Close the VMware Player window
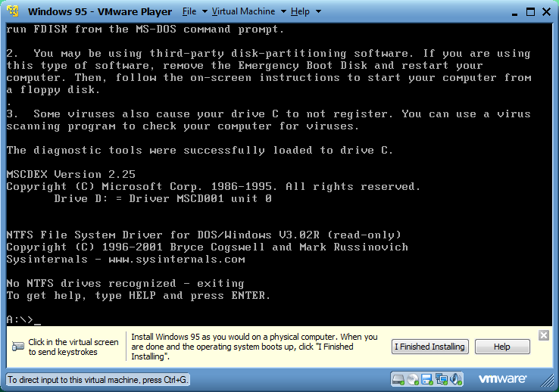Image resolution: width=559 pixels, height=392 pixels. coord(547,12)
